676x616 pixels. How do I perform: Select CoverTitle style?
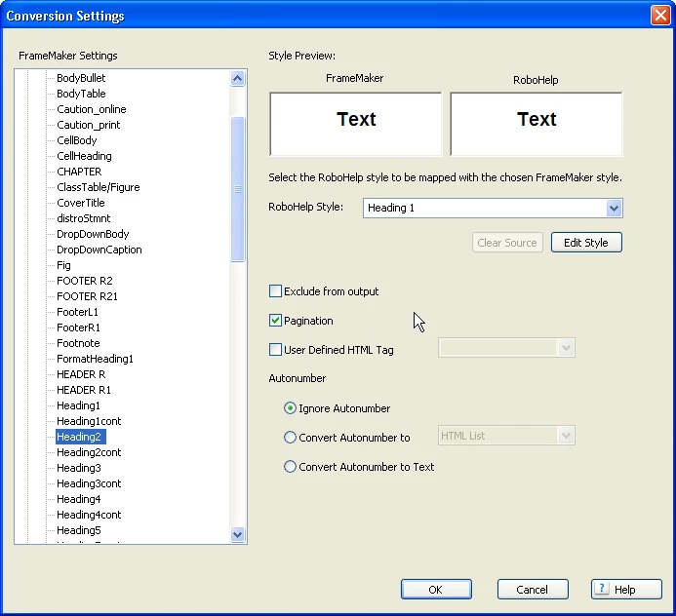click(x=81, y=203)
